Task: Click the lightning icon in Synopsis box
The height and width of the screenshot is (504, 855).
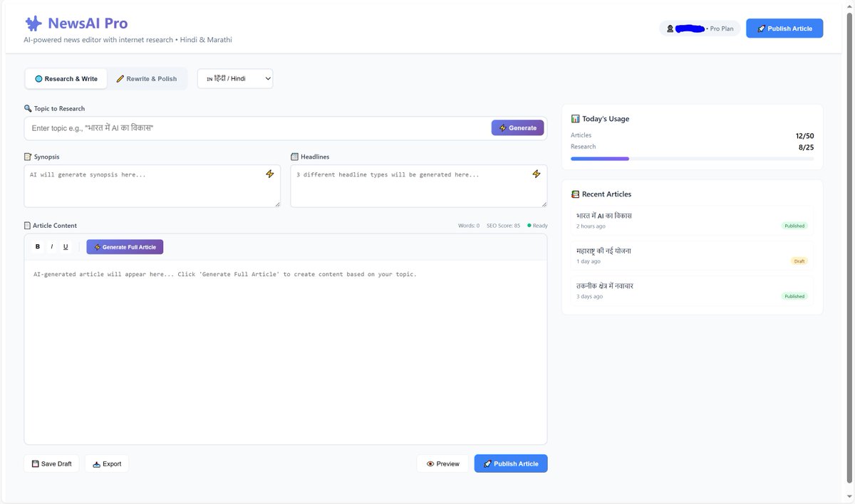Action: (x=269, y=174)
